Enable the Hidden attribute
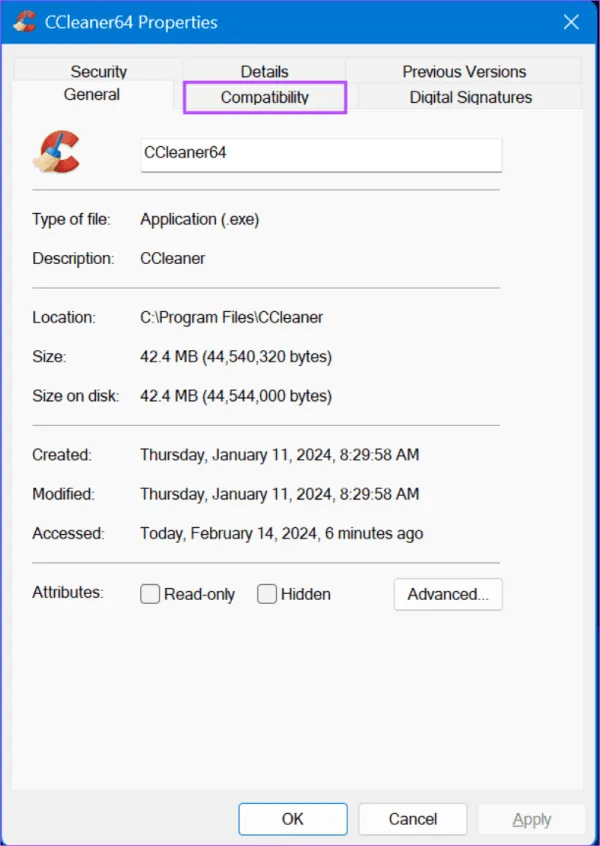 pyautogui.click(x=267, y=593)
